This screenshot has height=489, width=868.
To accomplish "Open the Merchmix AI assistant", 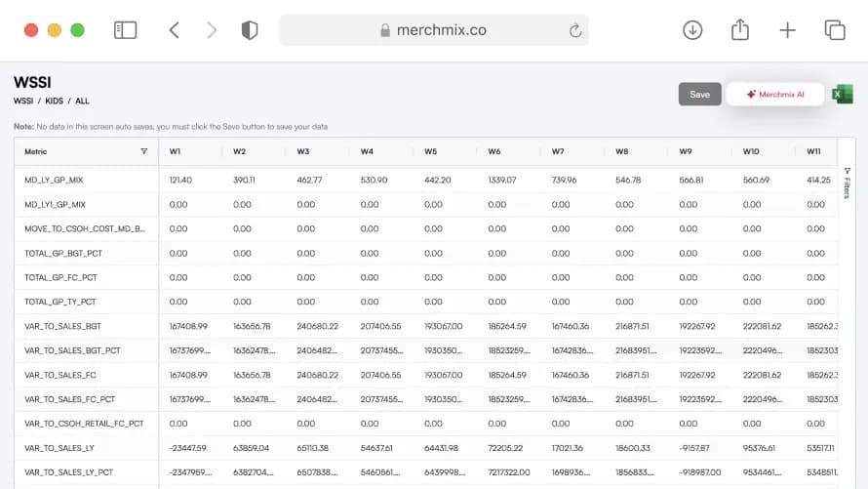I will (x=775, y=95).
